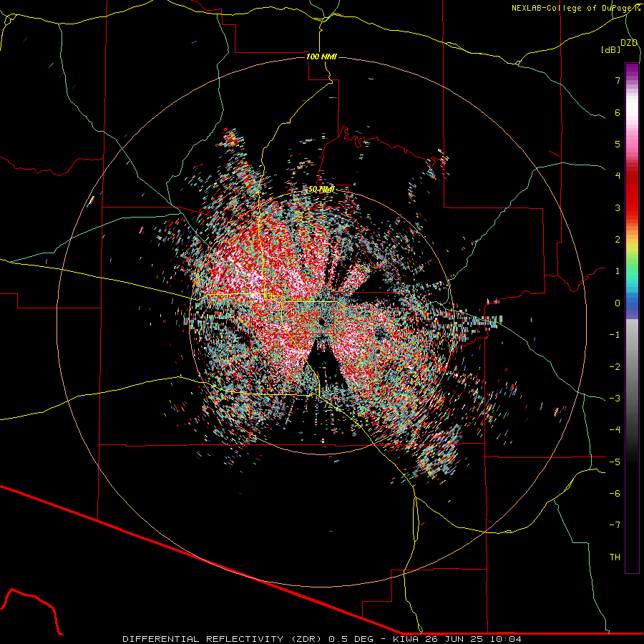Click the -1 value on the color scale

click(x=615, y=335)
